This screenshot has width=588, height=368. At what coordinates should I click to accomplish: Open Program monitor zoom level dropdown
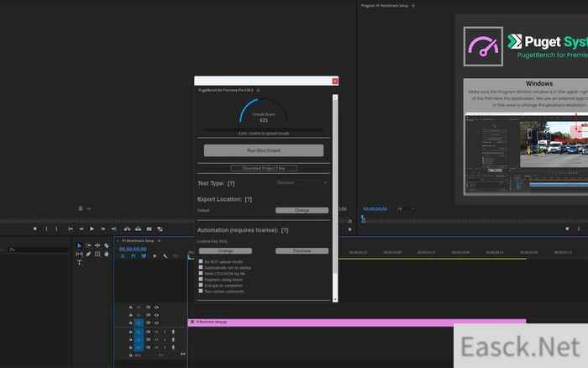coord(406,209)
